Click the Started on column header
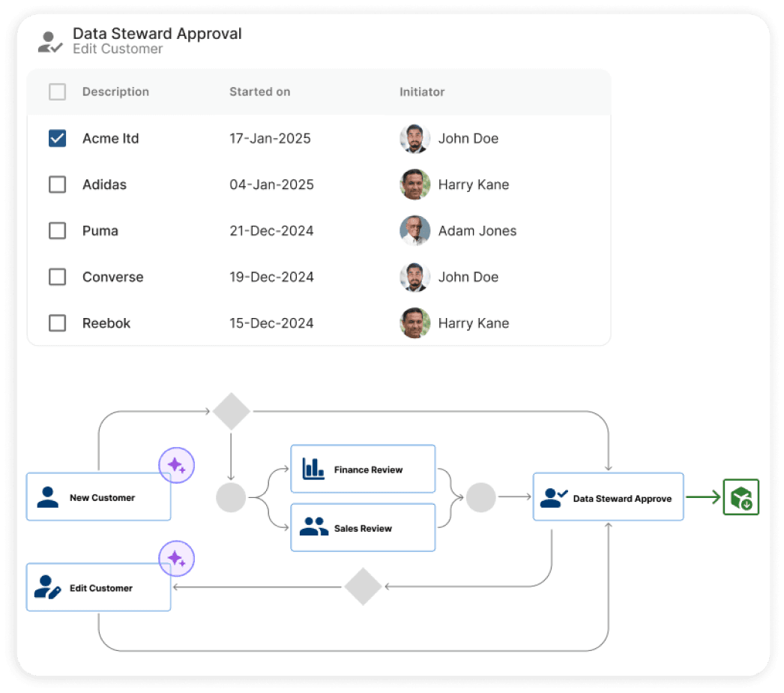The width and height of the screenshot is (784, 693). coord(259,92)
